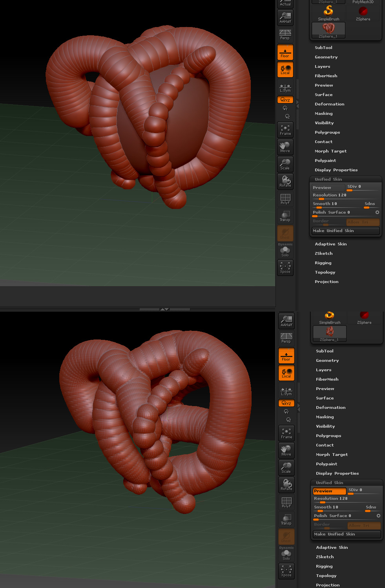This screenshot has width=385, height=588.
Task: Turn on Unified Skin Preview, upper screenshot
Action: pyautogui.click(x=328, y=188)
